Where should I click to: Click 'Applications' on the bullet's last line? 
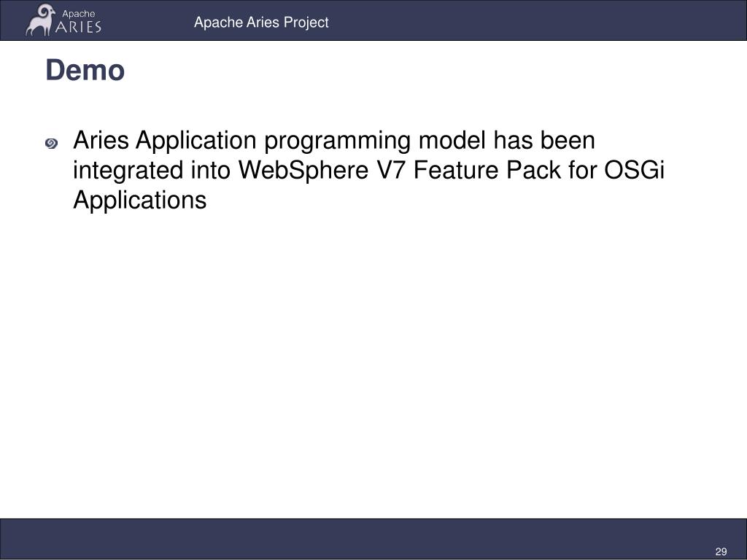140,200
